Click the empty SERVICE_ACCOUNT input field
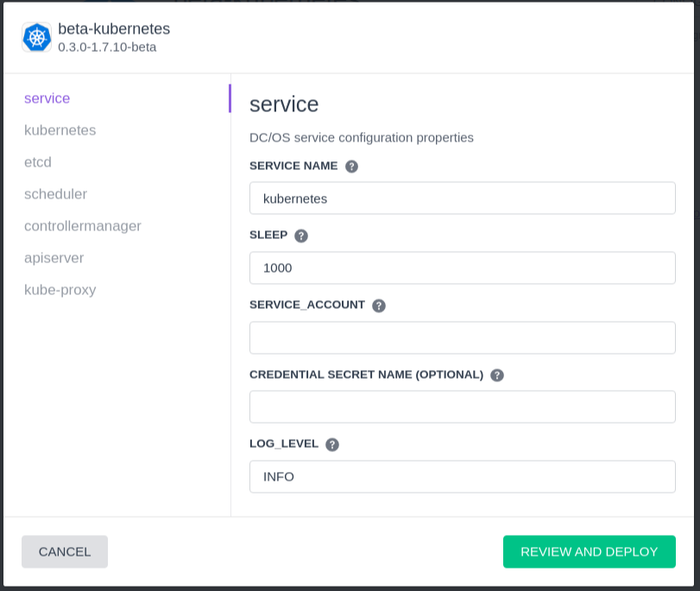Image resolution: width=700 pixels, height=591 pixels. tap(462, 337)
